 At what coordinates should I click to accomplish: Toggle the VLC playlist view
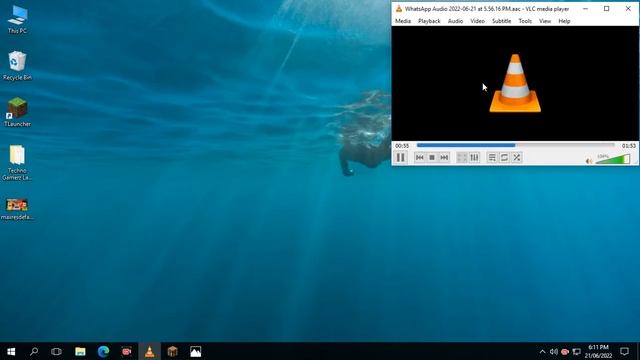point(492,158)
